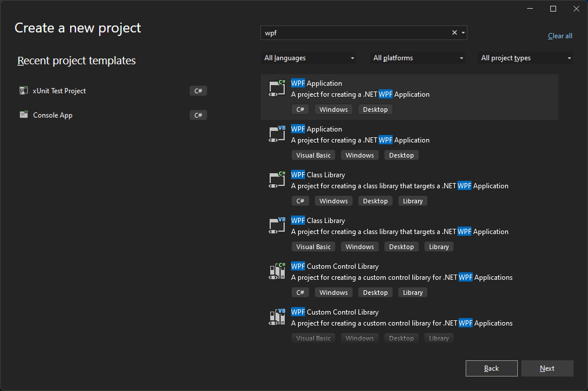This screenshot has width=588, height=391.
Task: Maximize the Create a new project window
Action: pyautogui.click(x=553, y=9)
